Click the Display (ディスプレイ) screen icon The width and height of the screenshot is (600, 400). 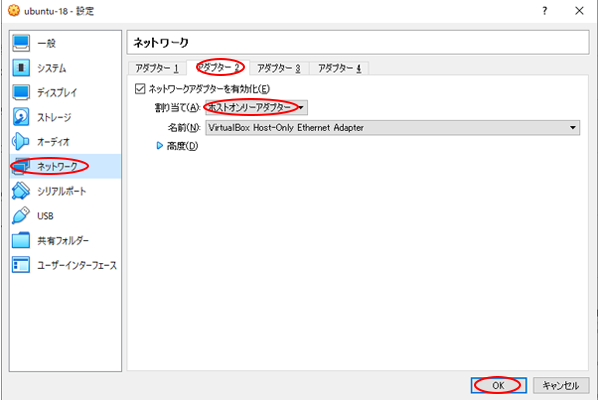pyautogui.click(x=21, y=92)
